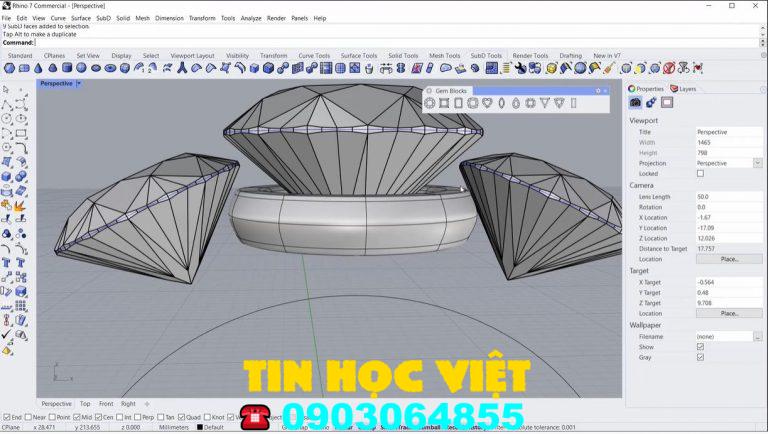Open the Surface menu
This screenshot has width=768, height=434.
coord(81,18)
